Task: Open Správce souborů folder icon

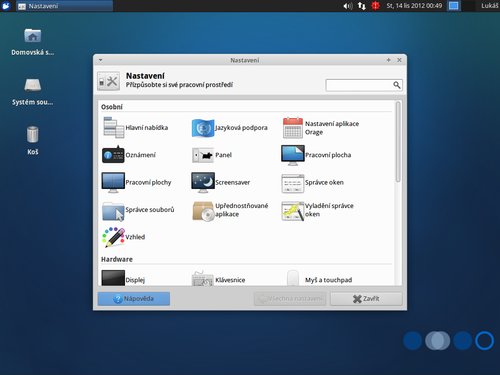Action: (113, 211)
